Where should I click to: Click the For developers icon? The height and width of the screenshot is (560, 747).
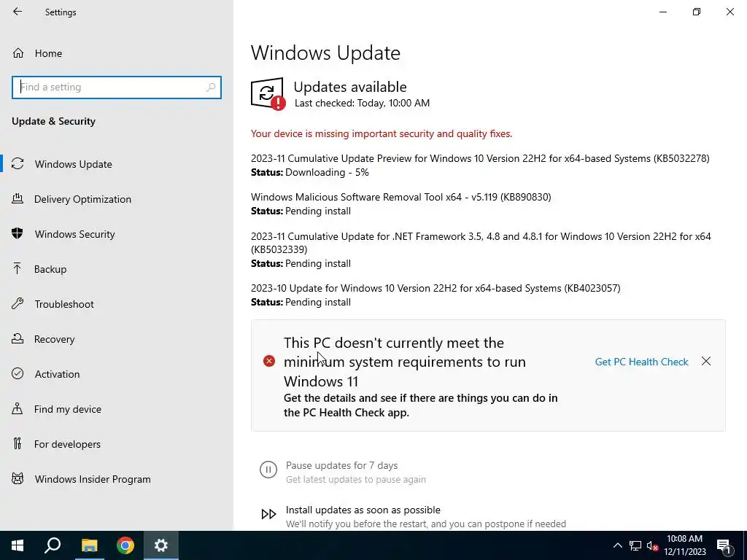[x=18, y=444]
